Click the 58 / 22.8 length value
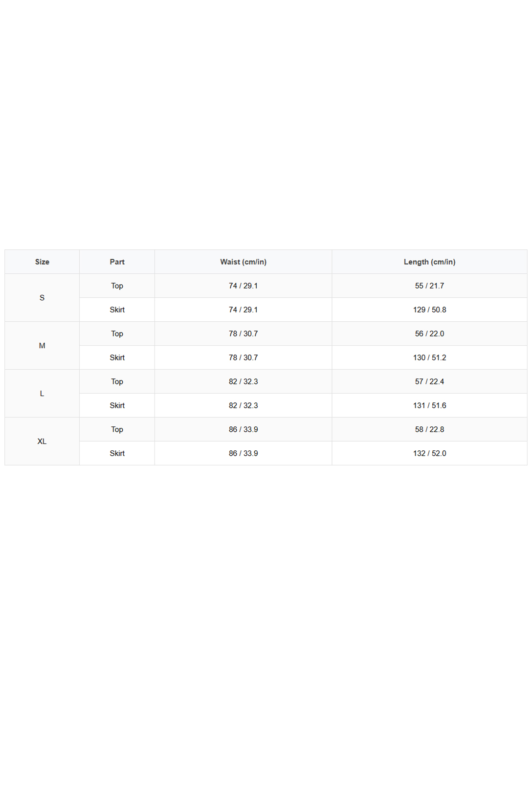The image size is (532, 798). 429,429
